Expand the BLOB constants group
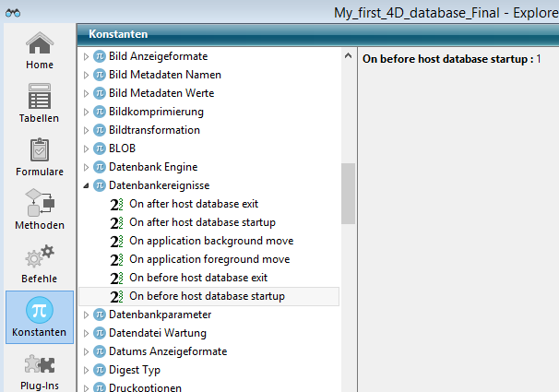The width and height of the screenshot is (559, 392). 87,148
